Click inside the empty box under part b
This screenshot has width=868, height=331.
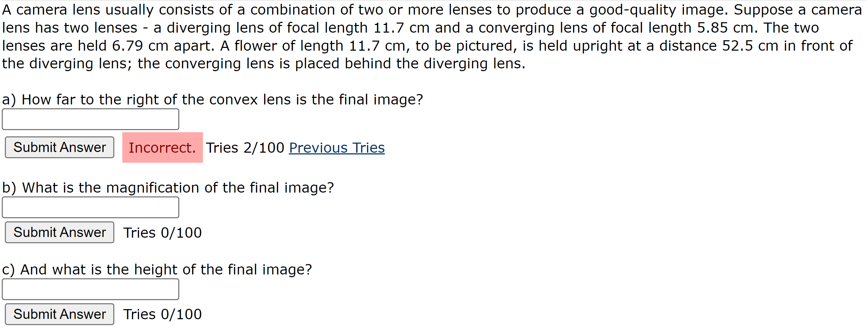90,207
